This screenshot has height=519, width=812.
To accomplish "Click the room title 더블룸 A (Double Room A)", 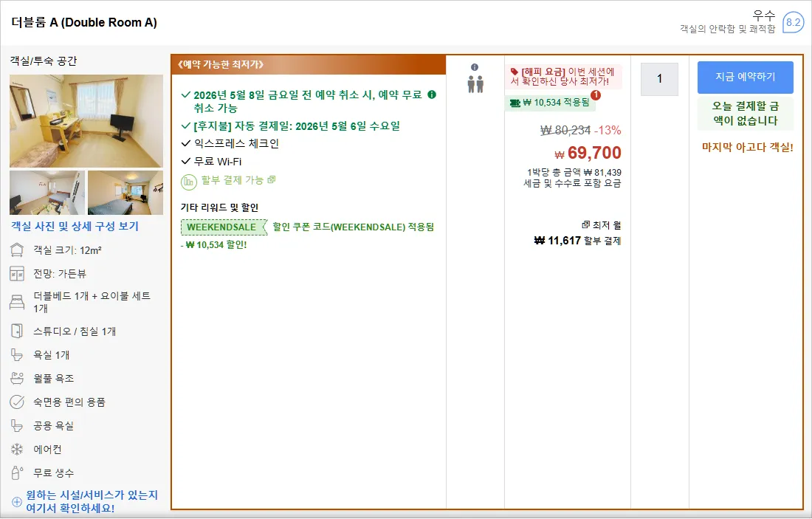I will point(84,22).
